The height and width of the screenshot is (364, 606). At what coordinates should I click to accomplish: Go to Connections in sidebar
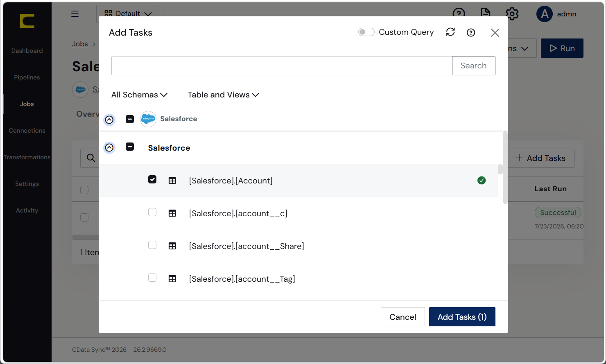tap(27, 131)
